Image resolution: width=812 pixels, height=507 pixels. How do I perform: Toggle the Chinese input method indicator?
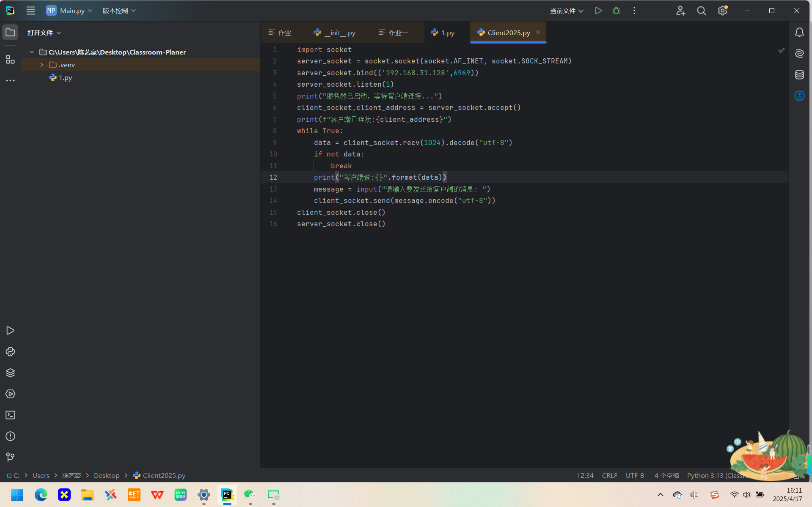694,495
